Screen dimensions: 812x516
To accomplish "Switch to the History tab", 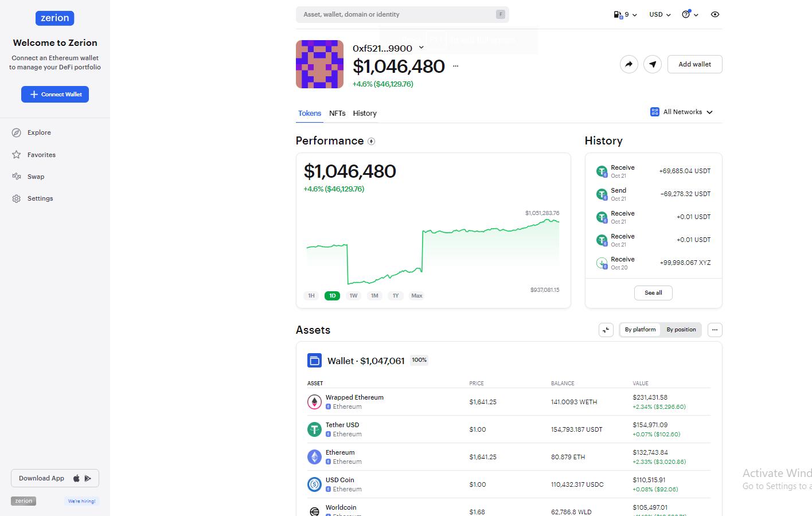I will point(365,114).
